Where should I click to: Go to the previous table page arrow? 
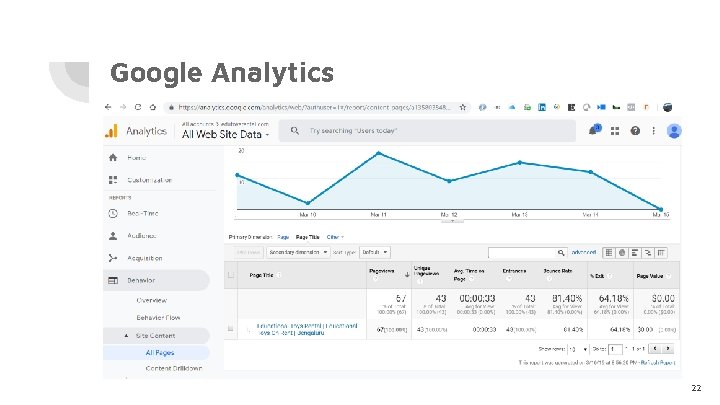[x=655, y=349]
